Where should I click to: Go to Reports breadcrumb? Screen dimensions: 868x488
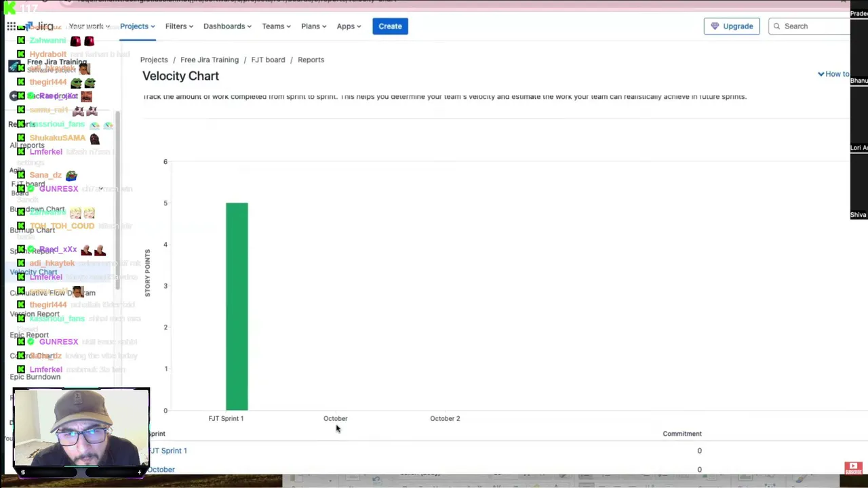point(311,60)
